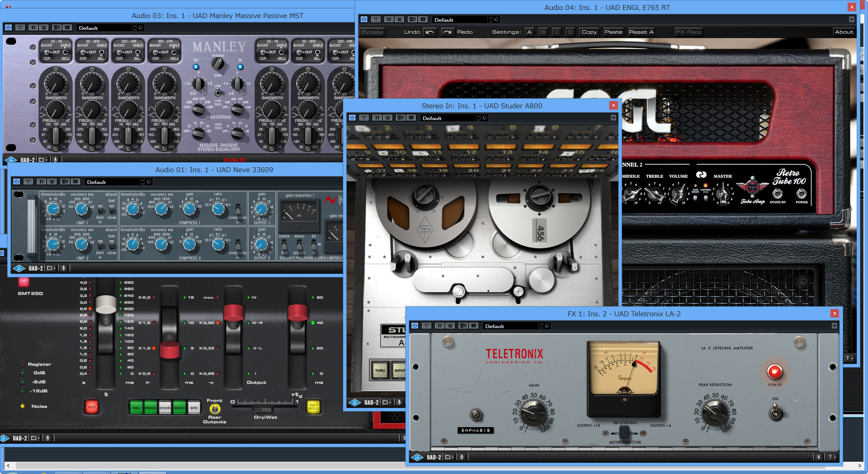Click microphone icon in LA-2 footer
Image resolution: width=868 pixels, height=474 pixels.
coord(462,457)
